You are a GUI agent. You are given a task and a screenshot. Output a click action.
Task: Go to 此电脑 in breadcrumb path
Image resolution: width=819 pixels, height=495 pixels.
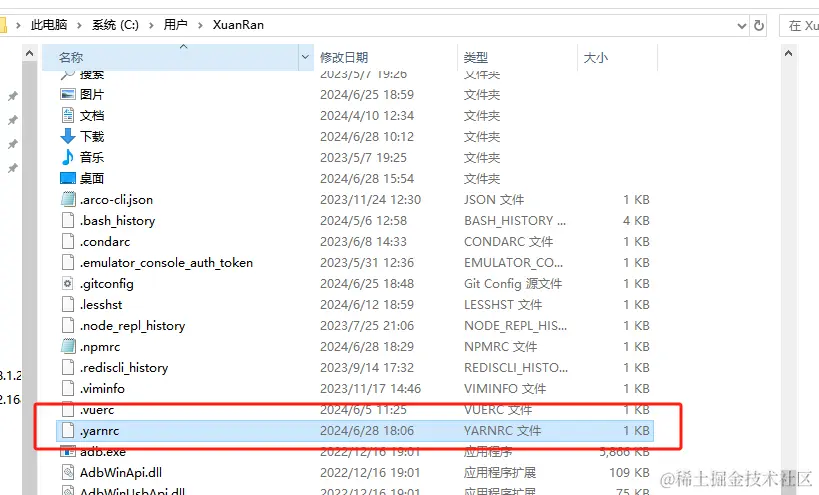tap(49, 25)
